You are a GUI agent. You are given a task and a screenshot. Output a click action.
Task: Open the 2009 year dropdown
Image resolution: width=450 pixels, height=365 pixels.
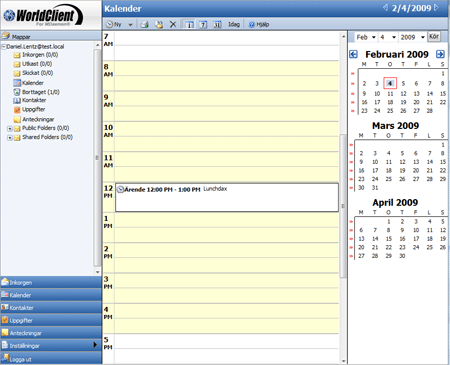coord(413,37)
